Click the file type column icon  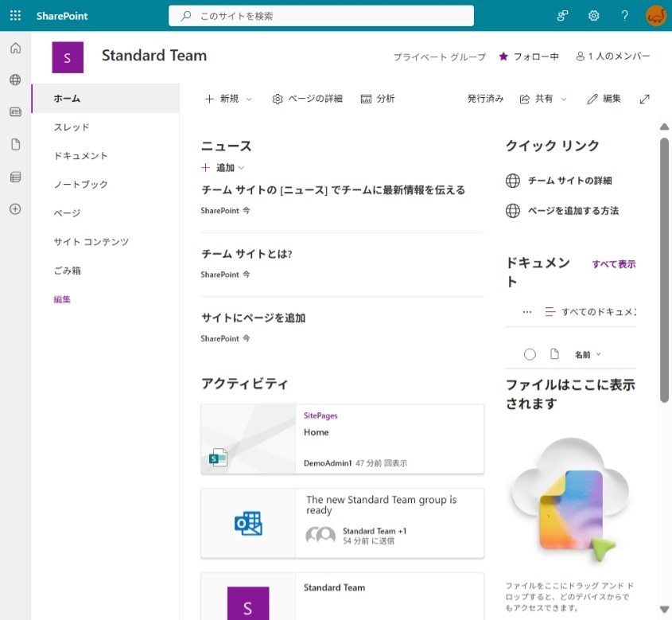click(554, 353)
